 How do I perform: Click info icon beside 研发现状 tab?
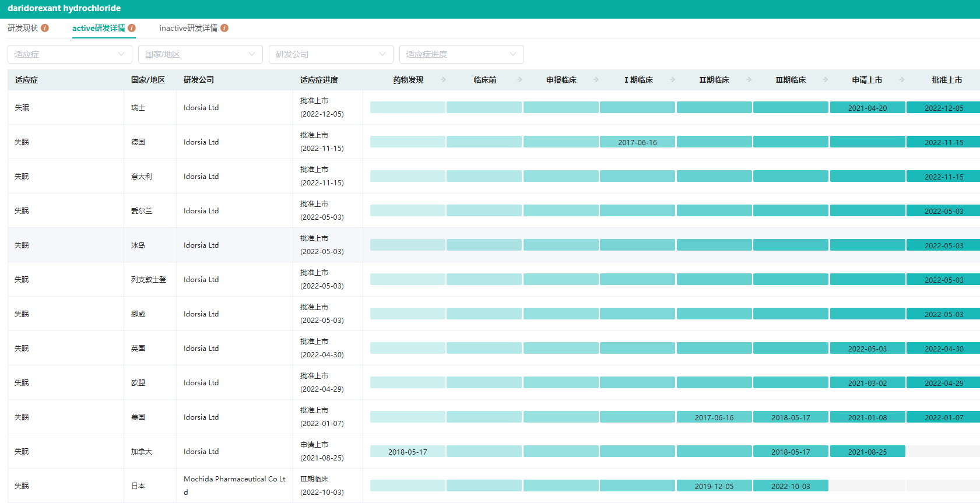[45, 28]
